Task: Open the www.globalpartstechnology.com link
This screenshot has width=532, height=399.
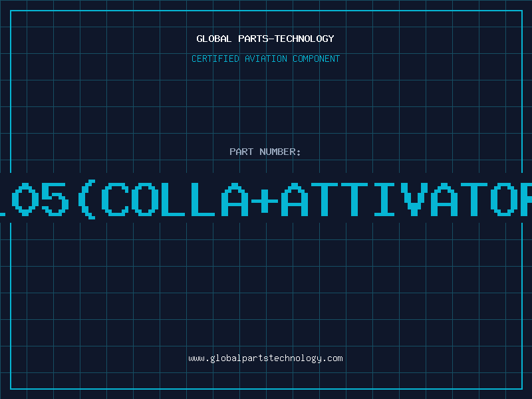Action: (x=265, y=358)
